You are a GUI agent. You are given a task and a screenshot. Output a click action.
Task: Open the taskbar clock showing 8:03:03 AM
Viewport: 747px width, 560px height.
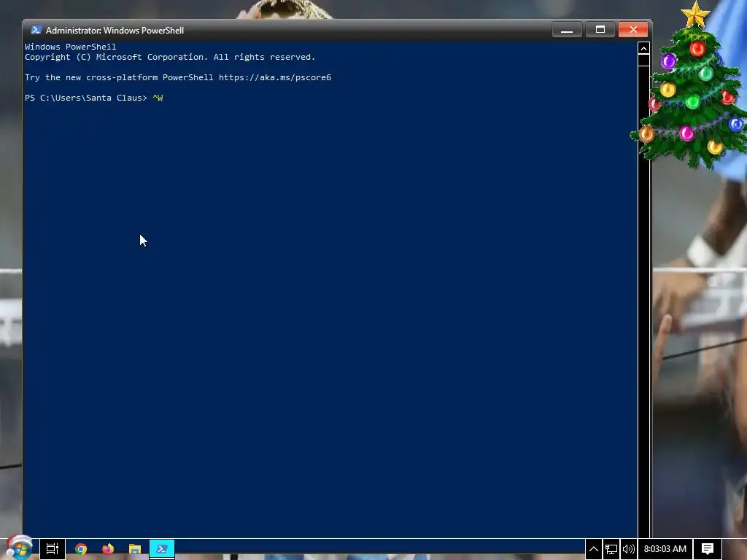[x=665, y=549]
